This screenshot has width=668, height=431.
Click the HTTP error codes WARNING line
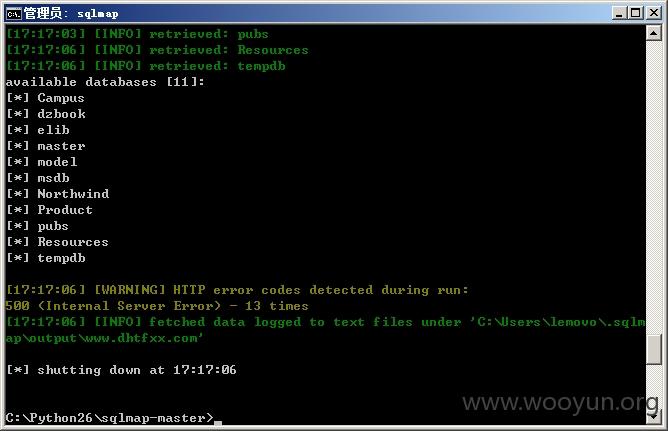tap(237, 290)
